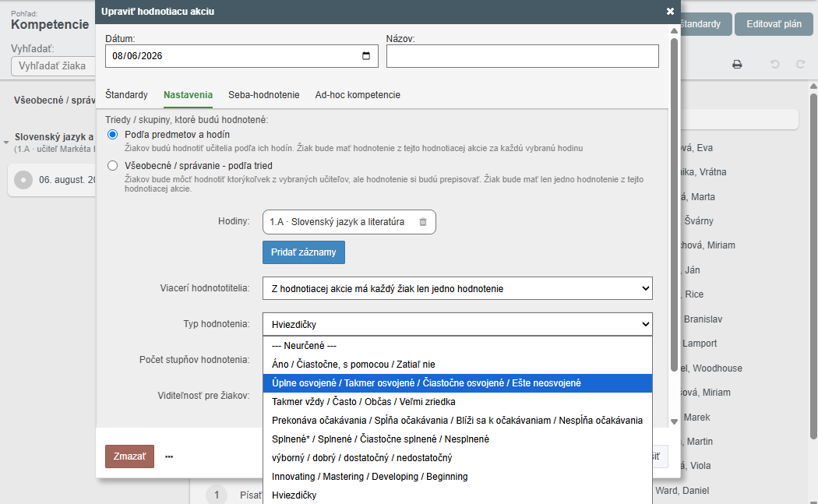The width and height of the screenshot is (818, 504).
Task: Choose Hviezdičky at the bottom of the list
Action: click(457, 495)
